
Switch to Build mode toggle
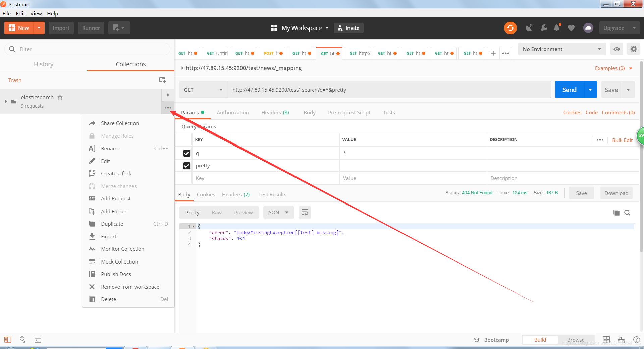pos(540,340)
